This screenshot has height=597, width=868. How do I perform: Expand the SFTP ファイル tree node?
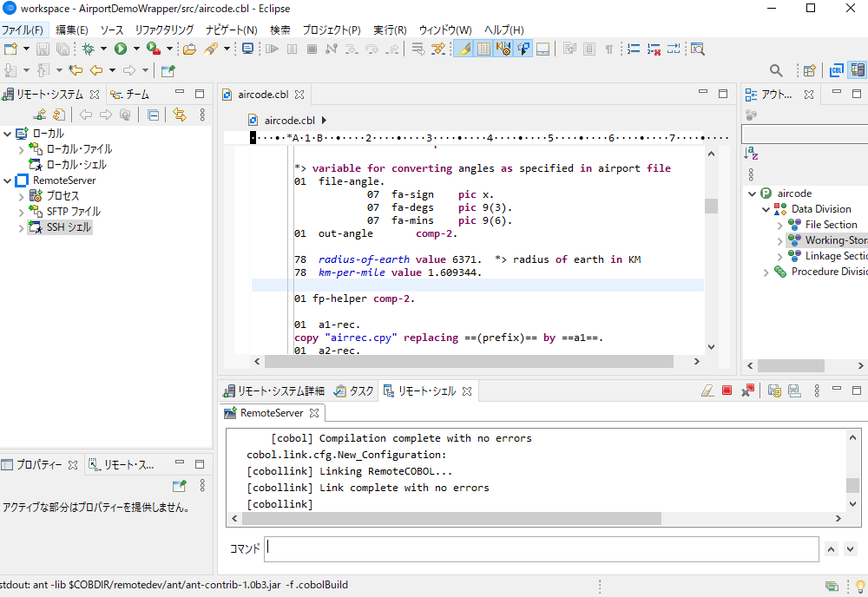tap(21, 212)
